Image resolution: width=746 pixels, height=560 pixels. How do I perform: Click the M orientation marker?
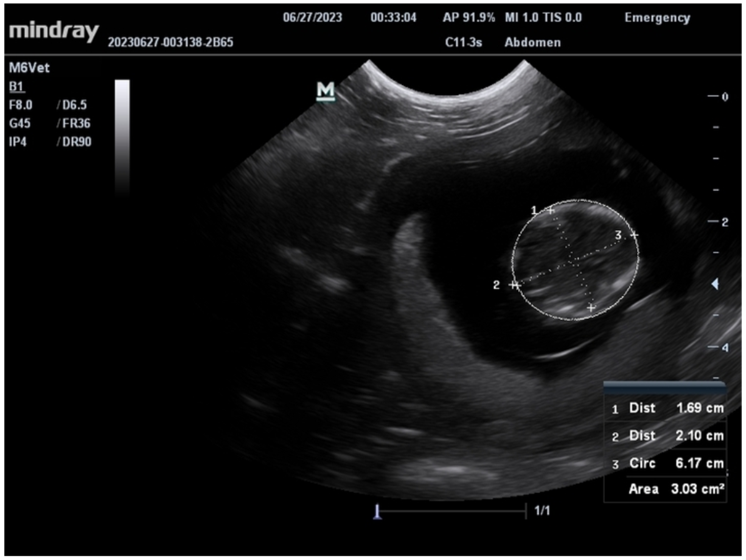[325, 91]
